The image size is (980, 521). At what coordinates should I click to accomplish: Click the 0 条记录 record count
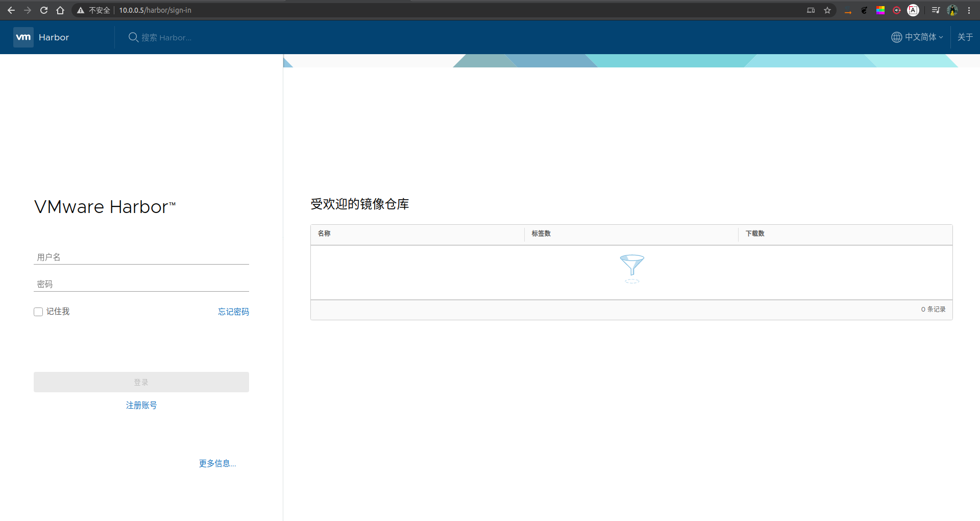[933, 310]
